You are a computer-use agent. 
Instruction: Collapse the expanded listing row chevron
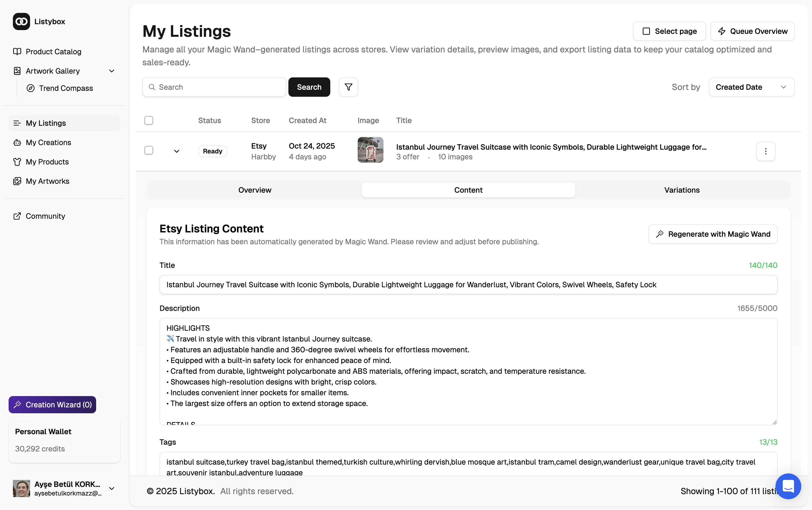click(177, 151)
